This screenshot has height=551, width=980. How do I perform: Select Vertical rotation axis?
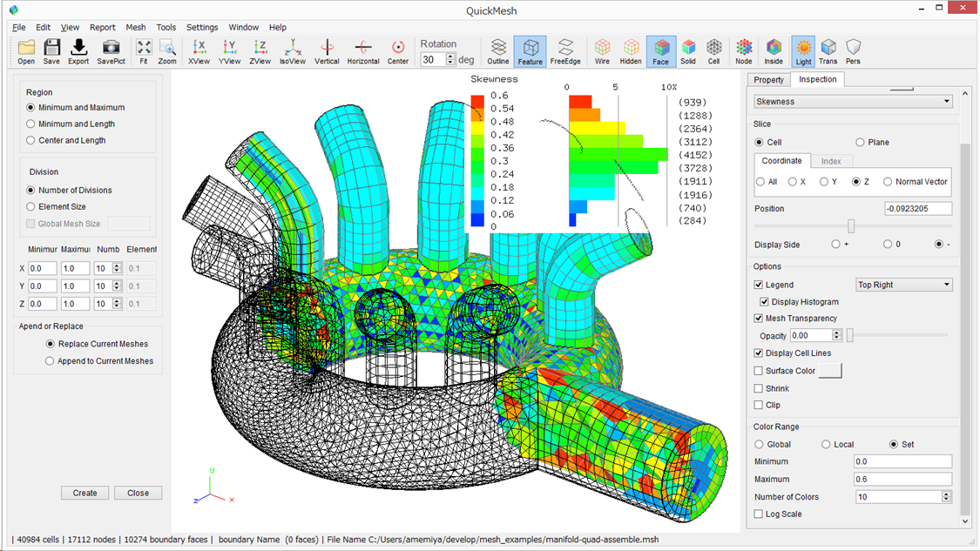pyautogui.click(x=327, y=51)
